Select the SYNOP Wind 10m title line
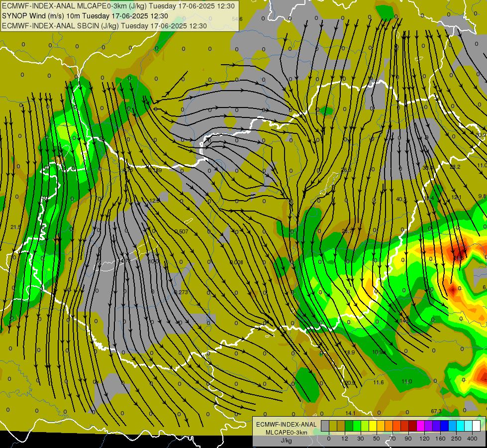The image size is (487, 448). (x=85, y=16)
